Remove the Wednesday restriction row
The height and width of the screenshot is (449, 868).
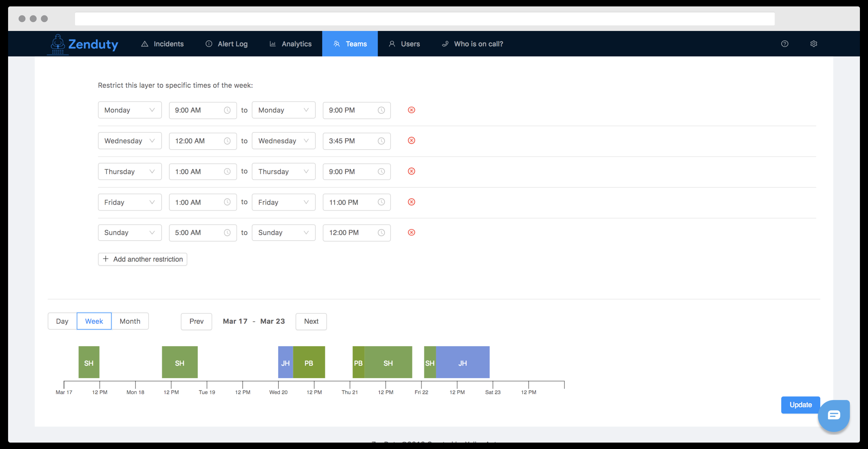(411, 141)
